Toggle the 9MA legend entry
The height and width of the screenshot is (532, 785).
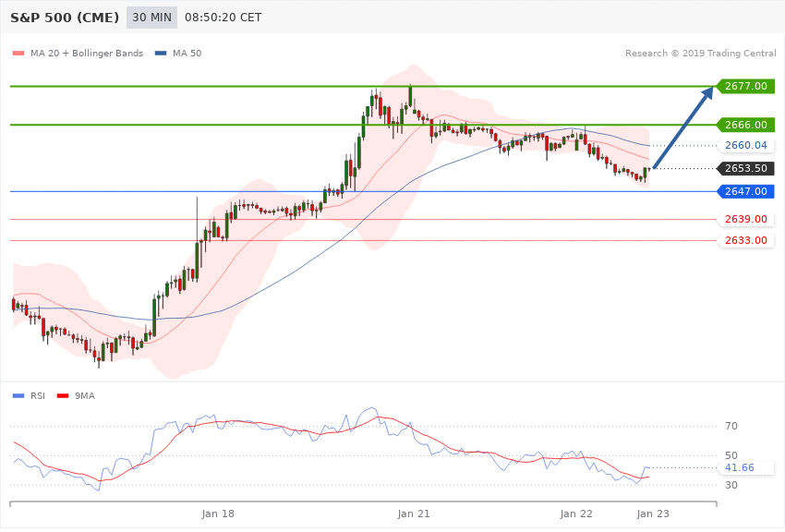76,396
